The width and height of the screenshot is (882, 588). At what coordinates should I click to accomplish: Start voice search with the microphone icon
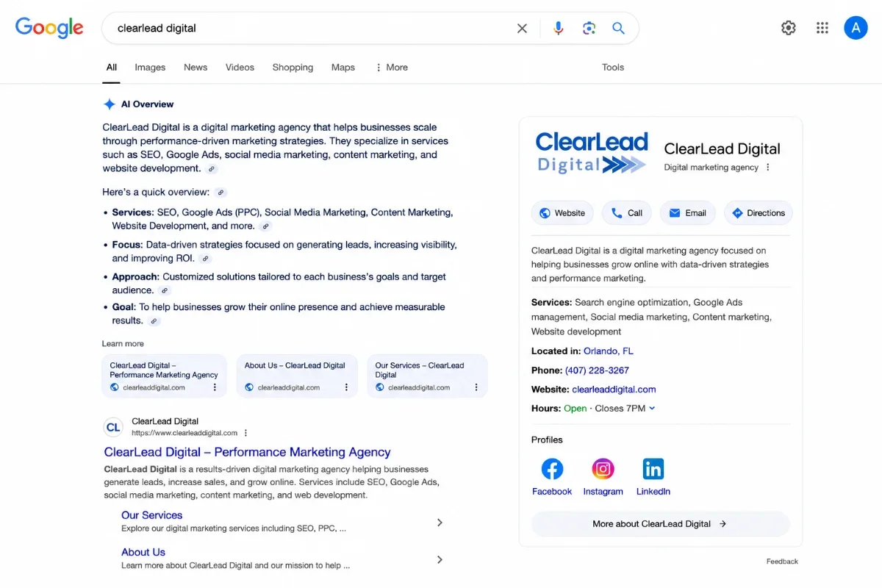[x=559, y=28]
